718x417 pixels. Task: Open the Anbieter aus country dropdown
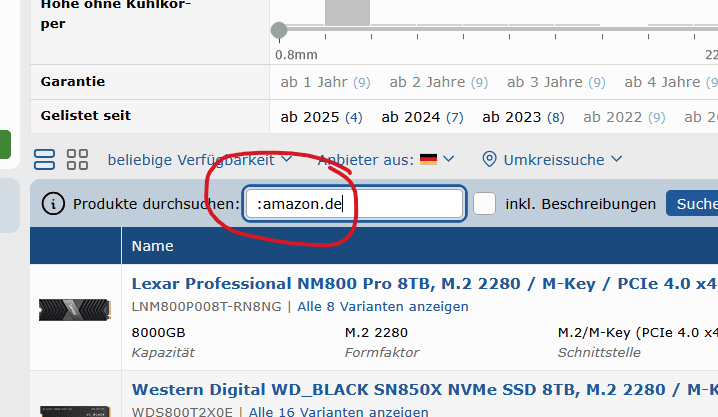[386, 160]
